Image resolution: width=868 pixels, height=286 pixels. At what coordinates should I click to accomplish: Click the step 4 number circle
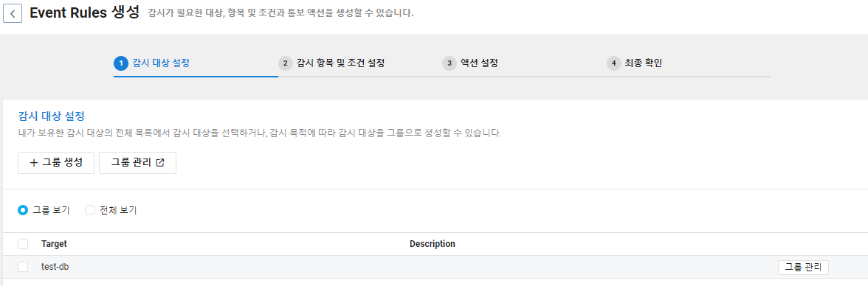614,63
